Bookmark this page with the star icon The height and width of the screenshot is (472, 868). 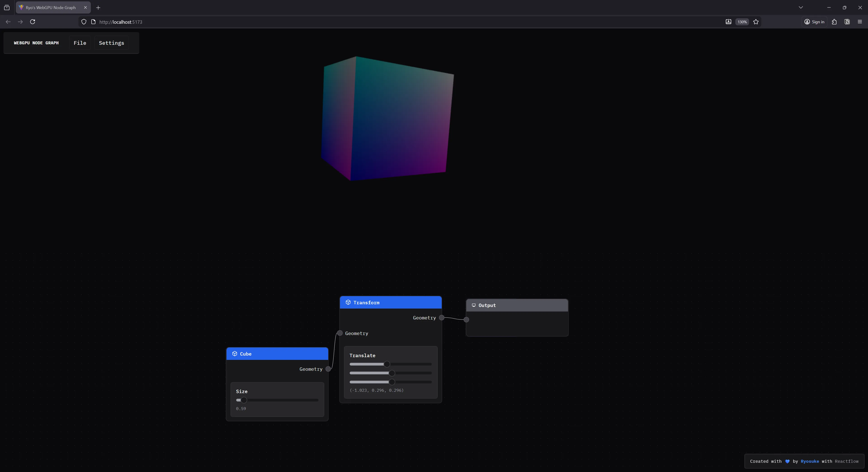click(x=756, y=22)
